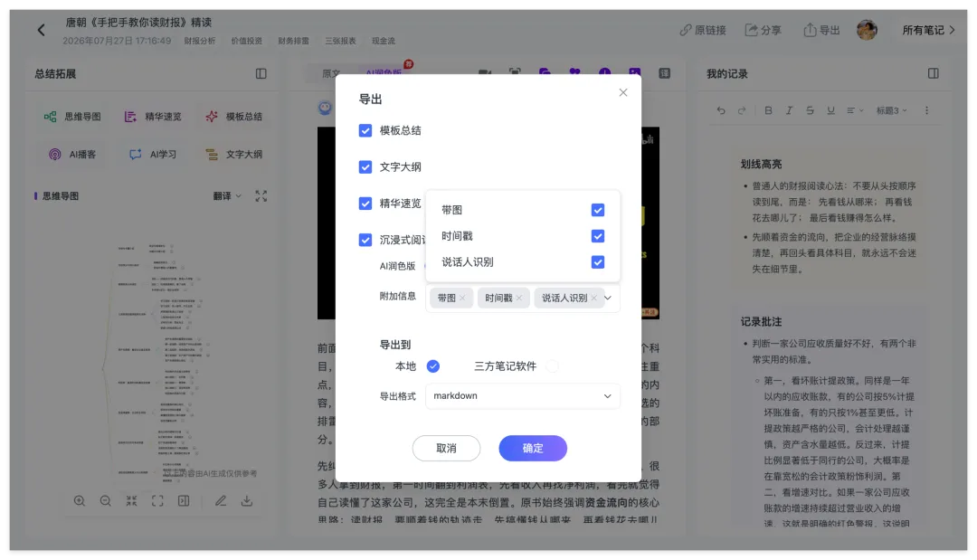Uncheck 说话人识别 option in dropdown list
The height and width of the screenshot is (560, 977).
coord(598,262)
